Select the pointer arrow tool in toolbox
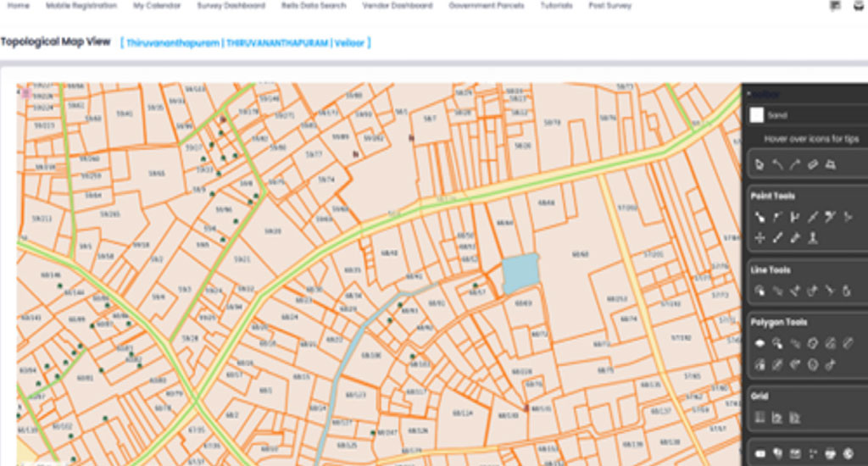This screenshot has height=466, width=868. 759,164
